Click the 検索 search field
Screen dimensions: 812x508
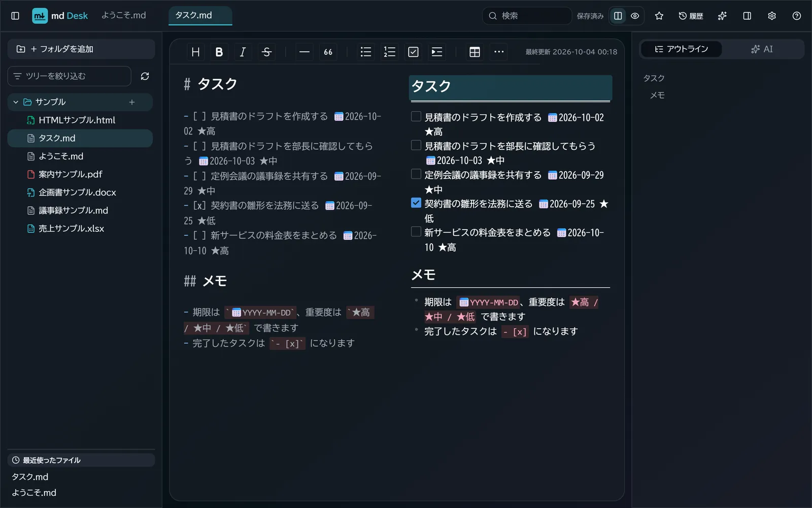[527, 16]
